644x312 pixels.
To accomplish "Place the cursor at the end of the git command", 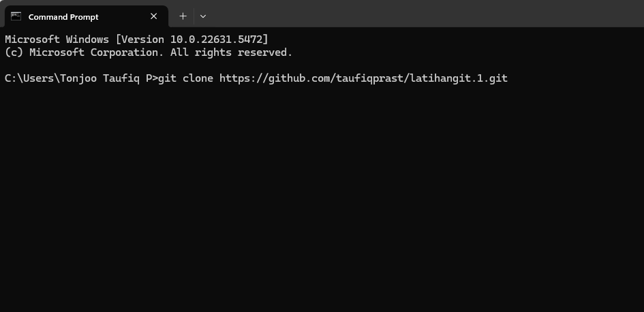I will (x=508, y=78).
